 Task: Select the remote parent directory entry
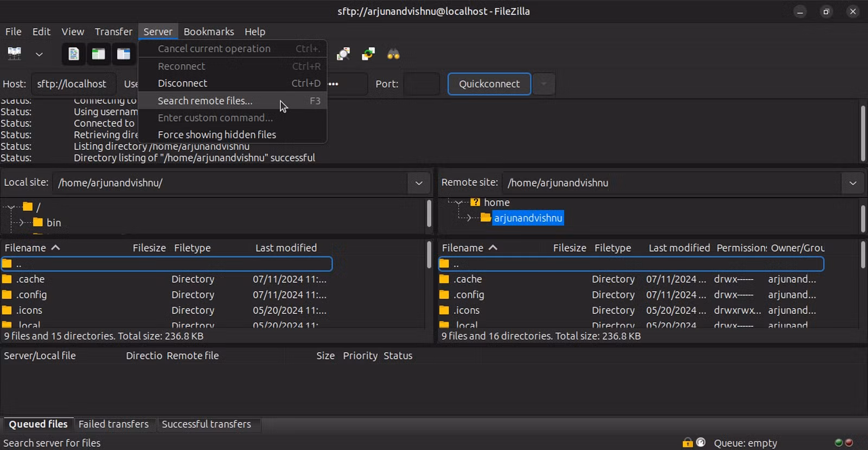coord(631,264)
